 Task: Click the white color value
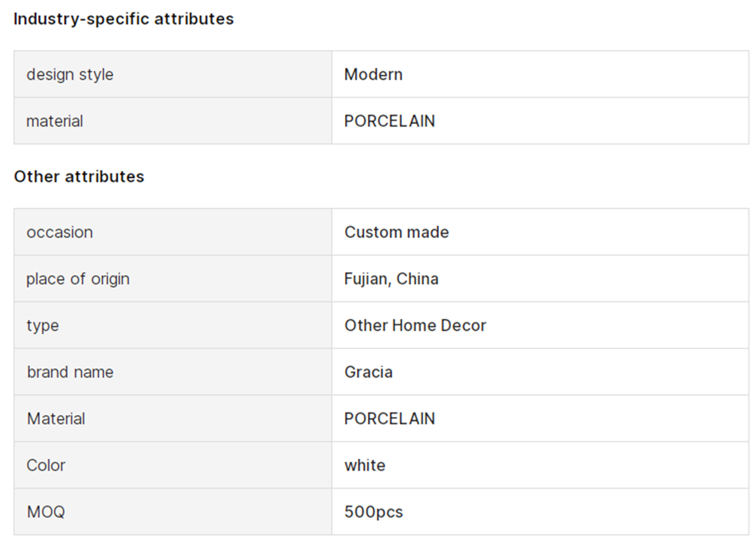click(x=365, y=465)
